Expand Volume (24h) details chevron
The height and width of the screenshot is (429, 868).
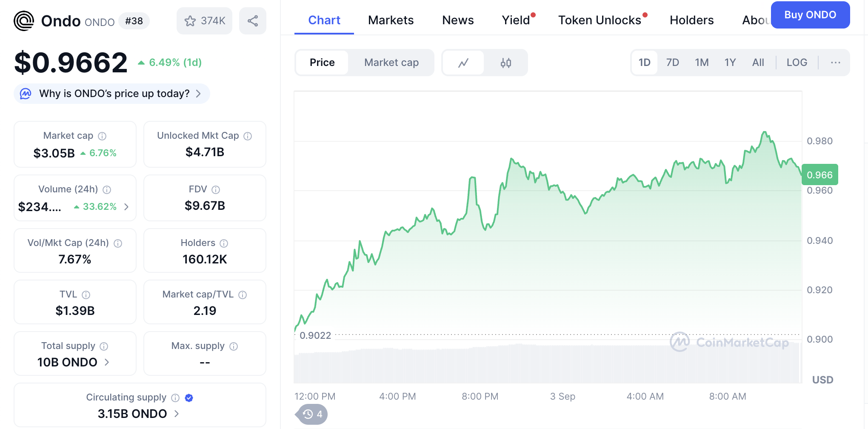[126, 207]
